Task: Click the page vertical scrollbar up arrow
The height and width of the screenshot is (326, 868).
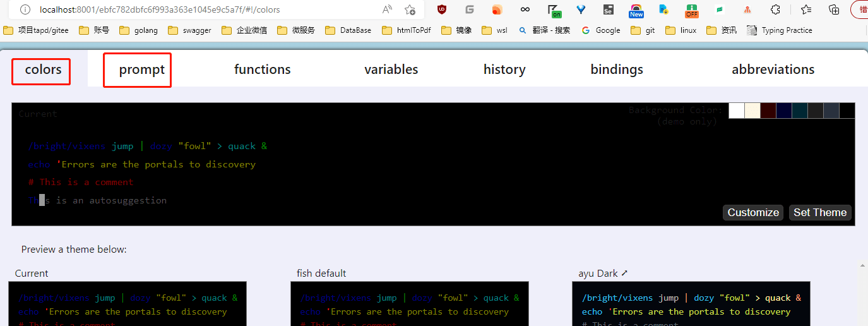Action: pyautogui.click(x=862, y=266)
